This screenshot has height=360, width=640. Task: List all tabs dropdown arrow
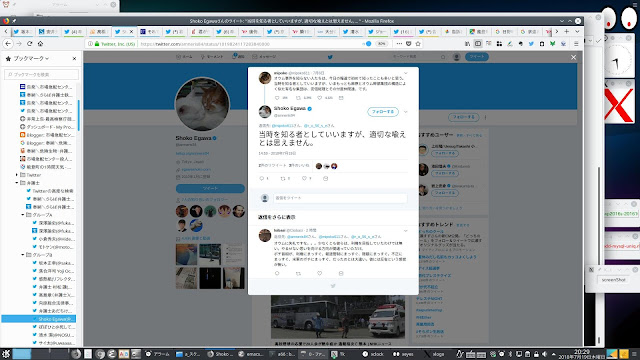(x=577, y=31)
